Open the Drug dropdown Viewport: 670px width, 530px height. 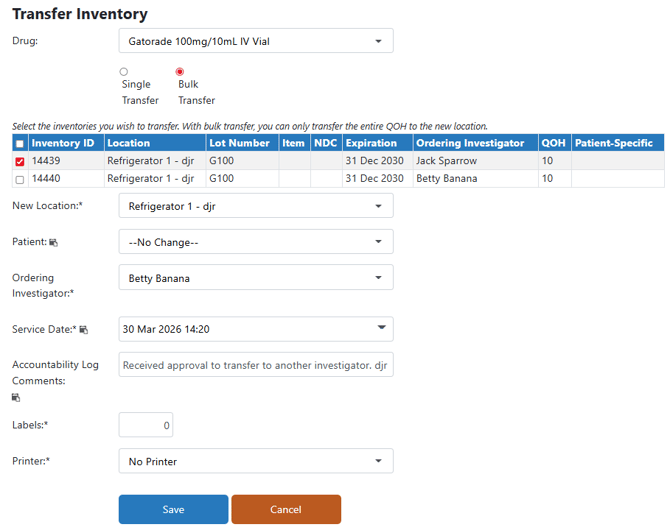(x=256, y=41)
